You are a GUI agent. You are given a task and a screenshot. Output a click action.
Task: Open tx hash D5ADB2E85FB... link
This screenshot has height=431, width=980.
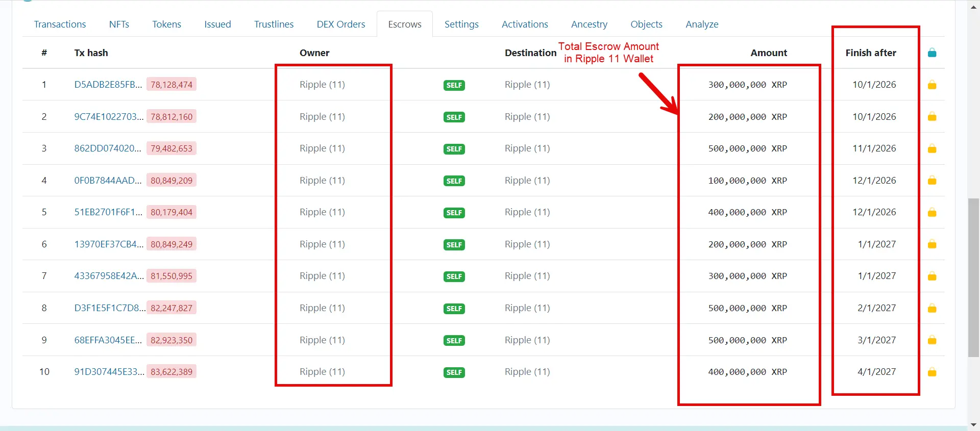point(108,85)
